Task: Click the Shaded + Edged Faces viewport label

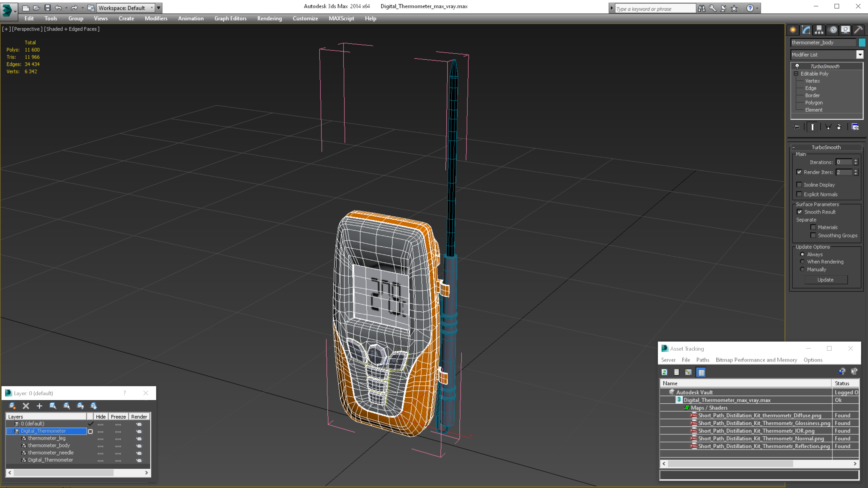Action: click(72, 29)
